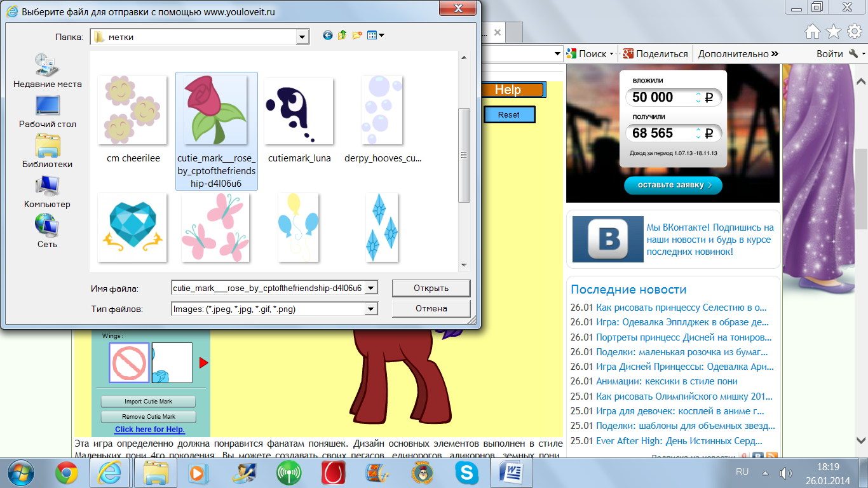
Task: Select the derpy_hooves_cu... bubbles file
Action: click(383, 119)
